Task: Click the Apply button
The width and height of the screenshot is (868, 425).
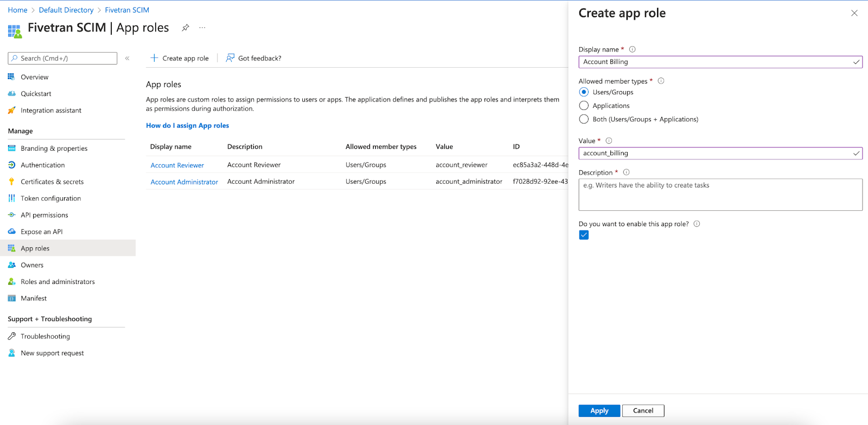Action: 599,410
